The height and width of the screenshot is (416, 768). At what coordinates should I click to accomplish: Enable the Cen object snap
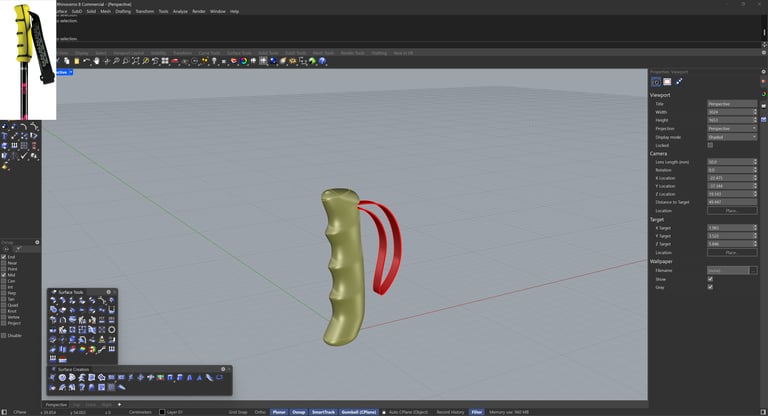tap(4, 281)
